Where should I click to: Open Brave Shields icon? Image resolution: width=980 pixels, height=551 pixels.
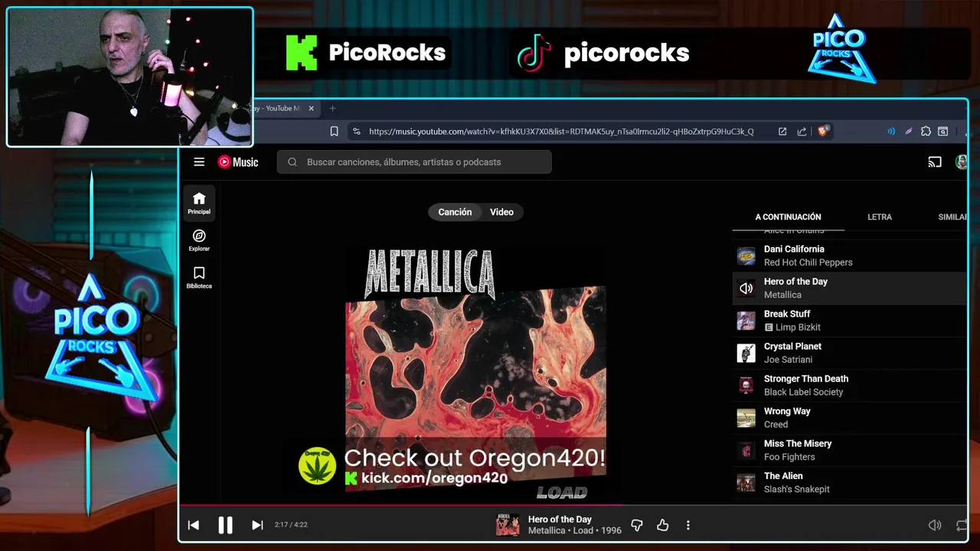[823, 131]
